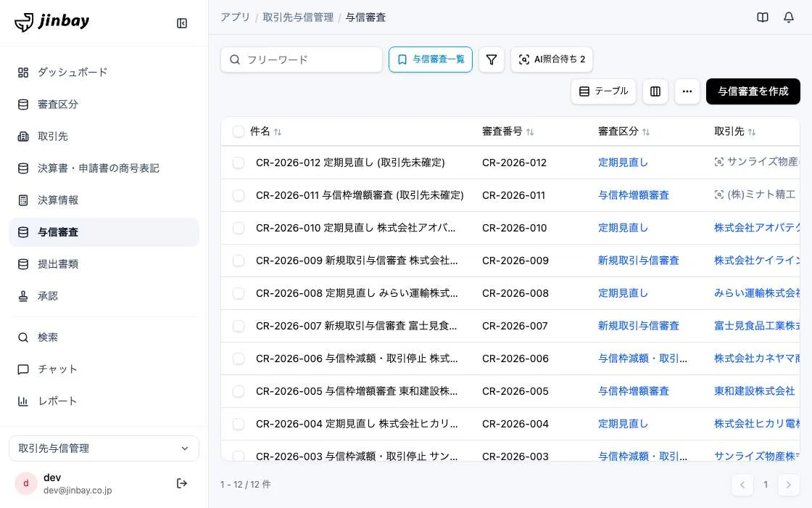Viewport: 812px width, 508px height.
Task: Check the row CR-2026-012 checkbox
Action: coord(239,163)
